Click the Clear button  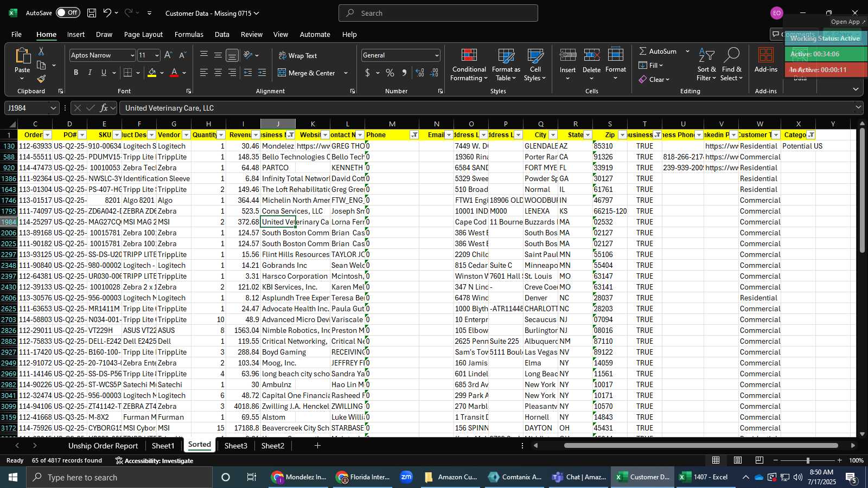[x=654, y=79]
